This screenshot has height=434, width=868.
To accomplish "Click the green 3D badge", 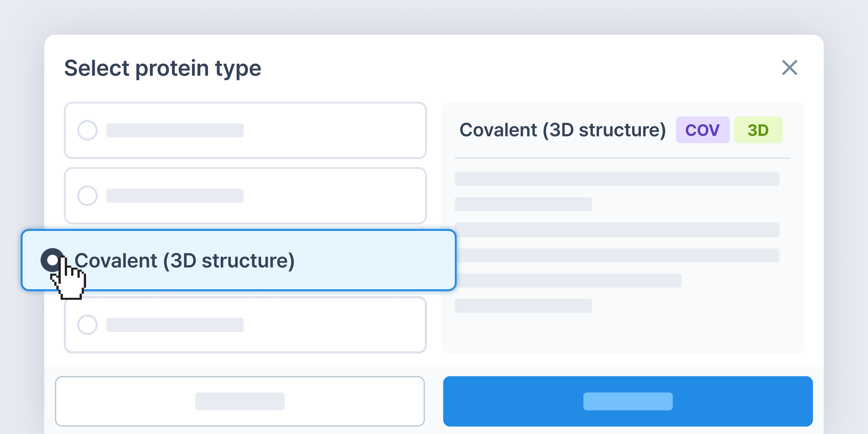I will coord(758,130).
